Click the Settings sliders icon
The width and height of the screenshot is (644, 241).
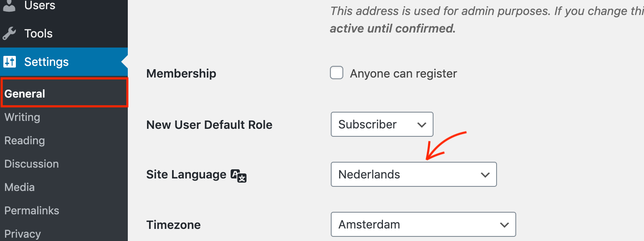coord(9,62)
